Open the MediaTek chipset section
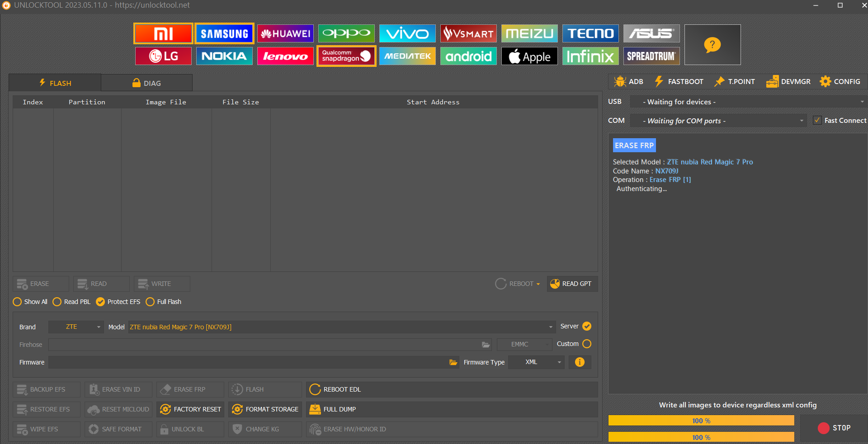The image size is (868, 444). point(407,56)
